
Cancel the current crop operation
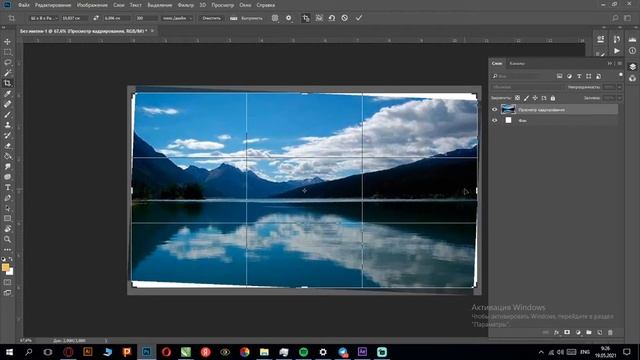click(x=345, y=18)
